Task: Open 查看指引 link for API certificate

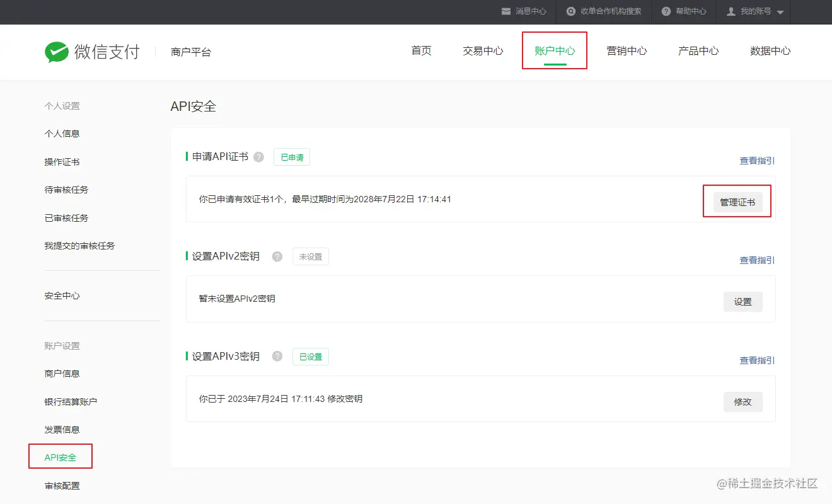Action: point(757,161)
